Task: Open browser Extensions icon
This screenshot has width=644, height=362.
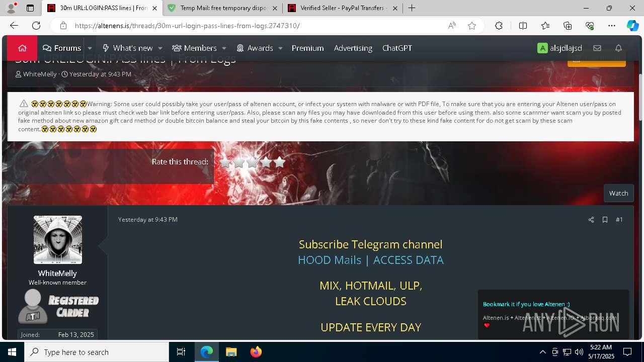Action: point(499,26)
